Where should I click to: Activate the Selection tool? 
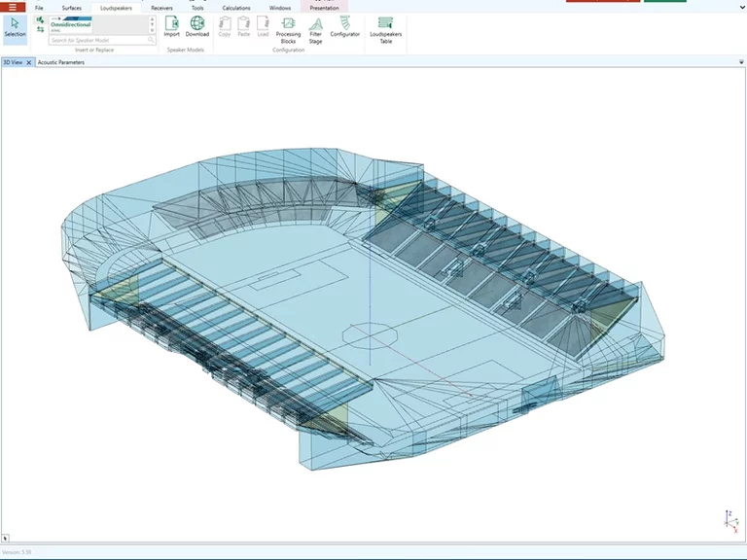(x=15, y=27)
